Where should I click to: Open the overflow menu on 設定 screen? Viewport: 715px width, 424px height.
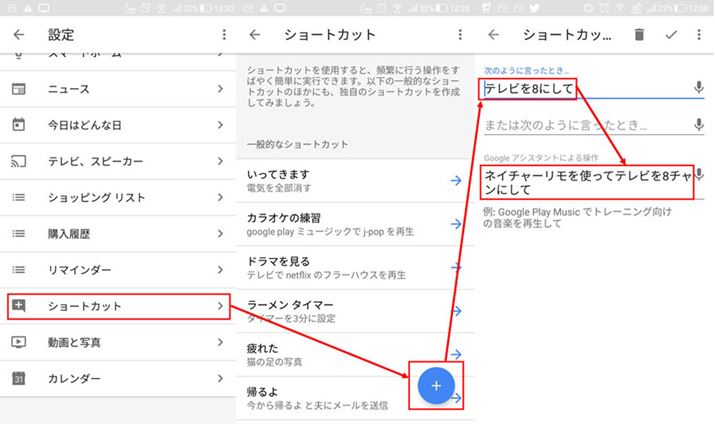[x=224, y=35]
